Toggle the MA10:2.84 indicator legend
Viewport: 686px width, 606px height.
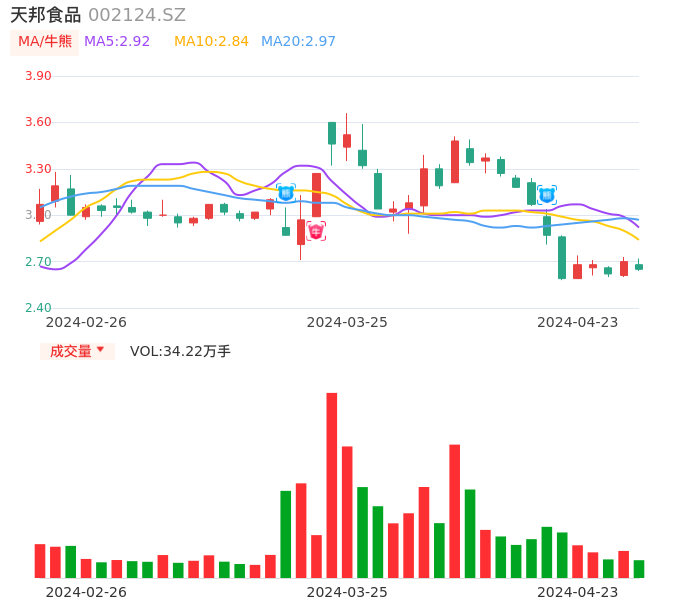point(211,41)
